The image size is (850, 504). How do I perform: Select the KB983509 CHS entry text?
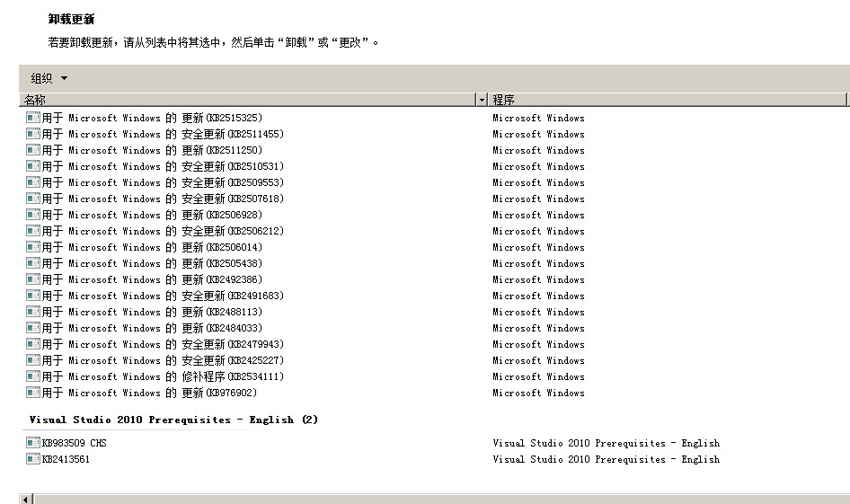click(x=75, y=443)
